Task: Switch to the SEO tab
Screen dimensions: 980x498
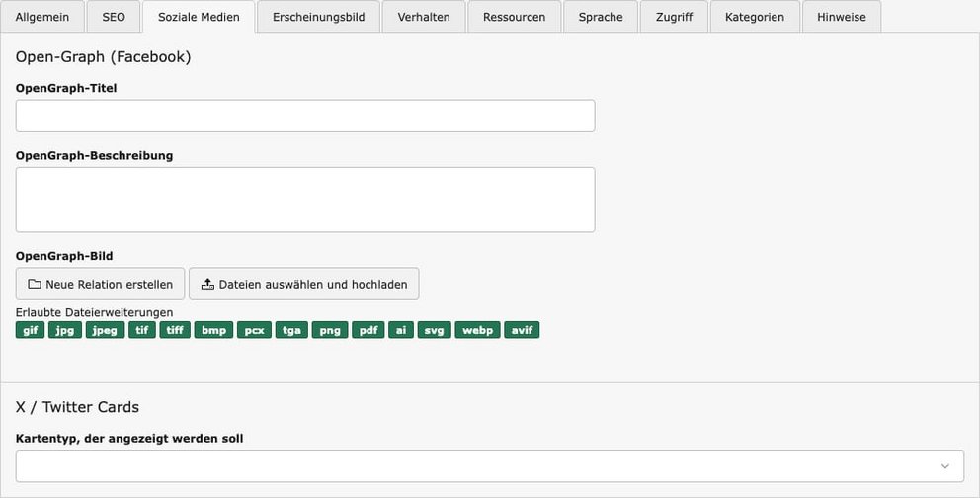Action: coord(114,17)
